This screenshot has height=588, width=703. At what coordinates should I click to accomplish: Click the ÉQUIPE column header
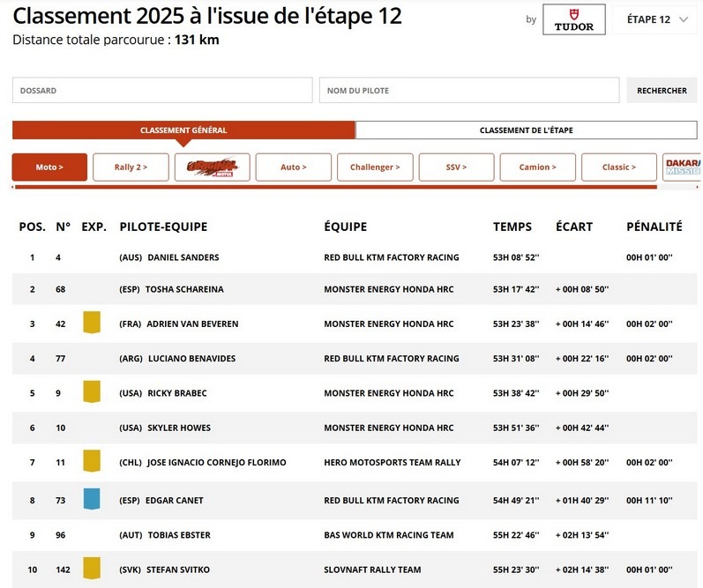tap(345, 227)
